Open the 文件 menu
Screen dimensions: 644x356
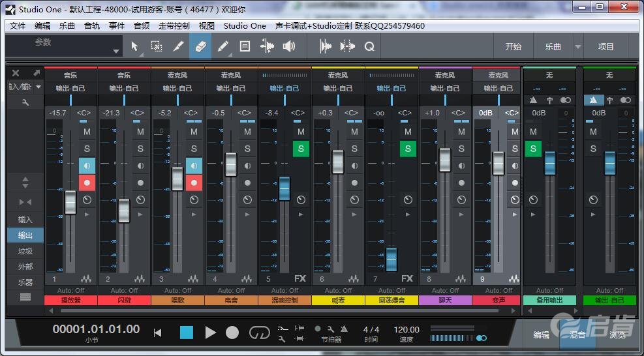(x=18, y=26)
